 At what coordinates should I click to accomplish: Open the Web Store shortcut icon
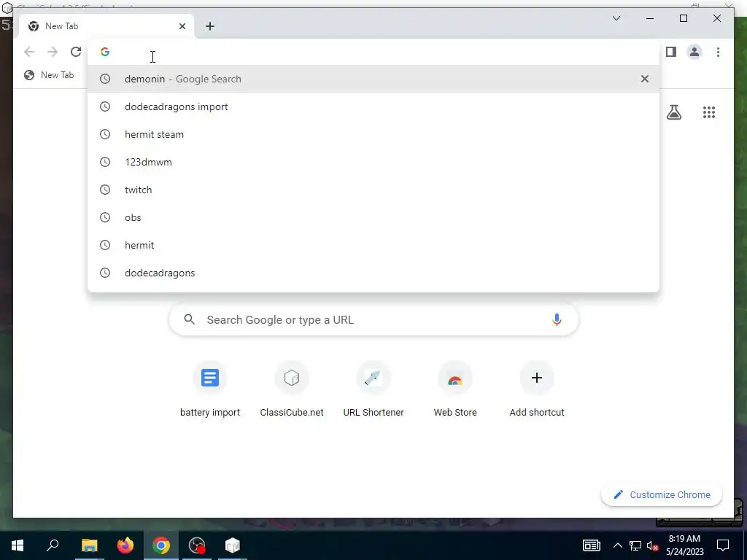[455, 378]
